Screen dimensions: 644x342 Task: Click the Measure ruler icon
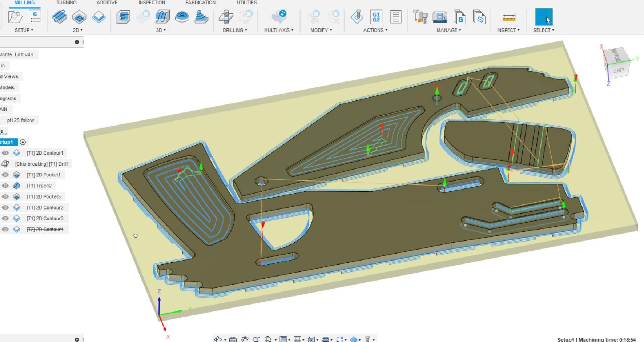tap(509, 17)
